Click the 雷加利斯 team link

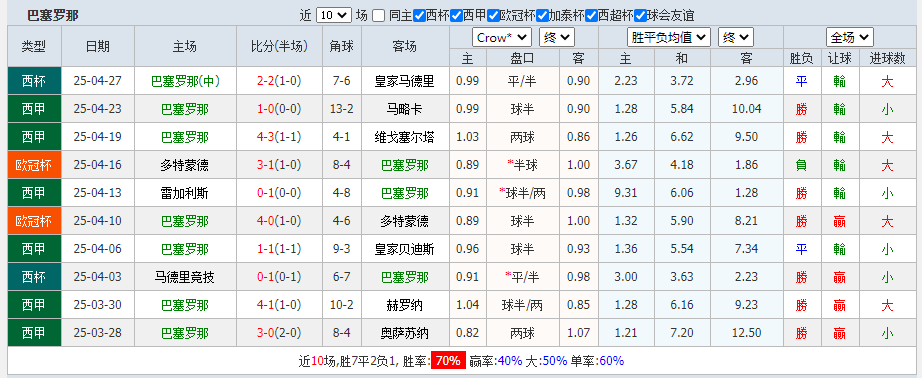pos(185,193)
